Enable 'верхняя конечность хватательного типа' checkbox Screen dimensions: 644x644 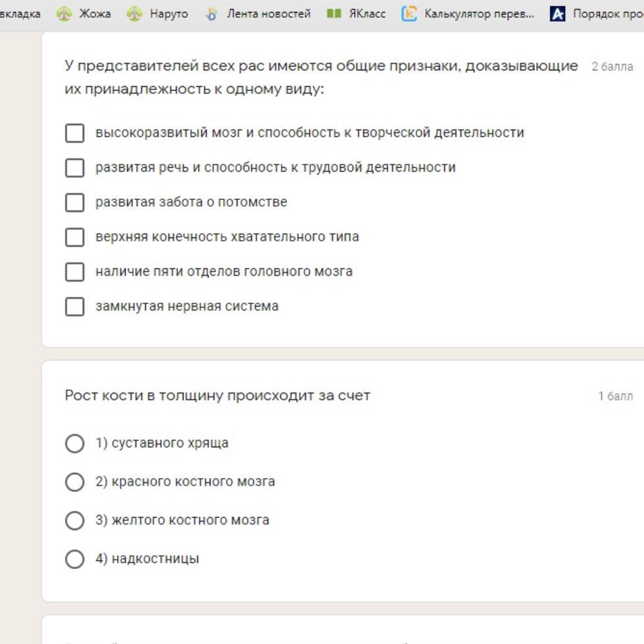tap(75, 237)
